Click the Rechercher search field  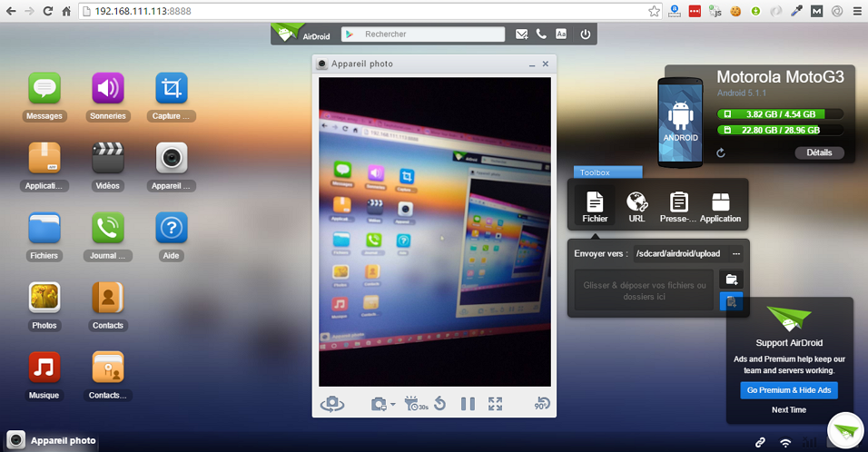pos(423,34)
